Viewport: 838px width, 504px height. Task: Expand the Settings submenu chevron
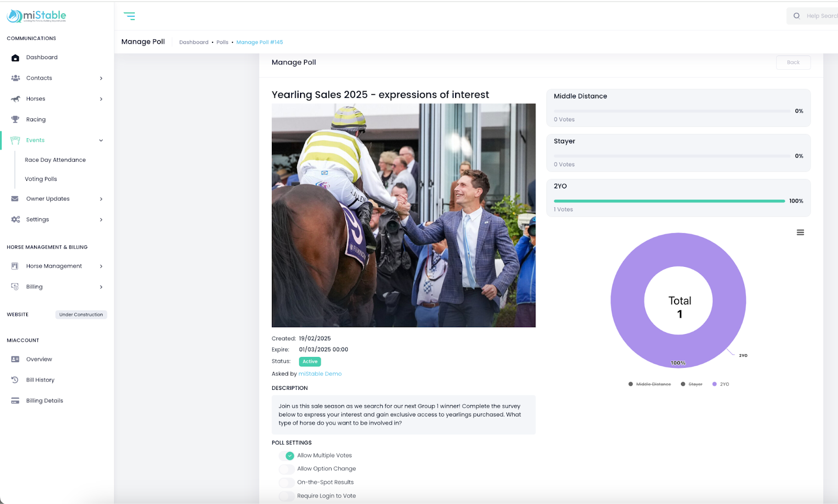click(x=101, y=220)
